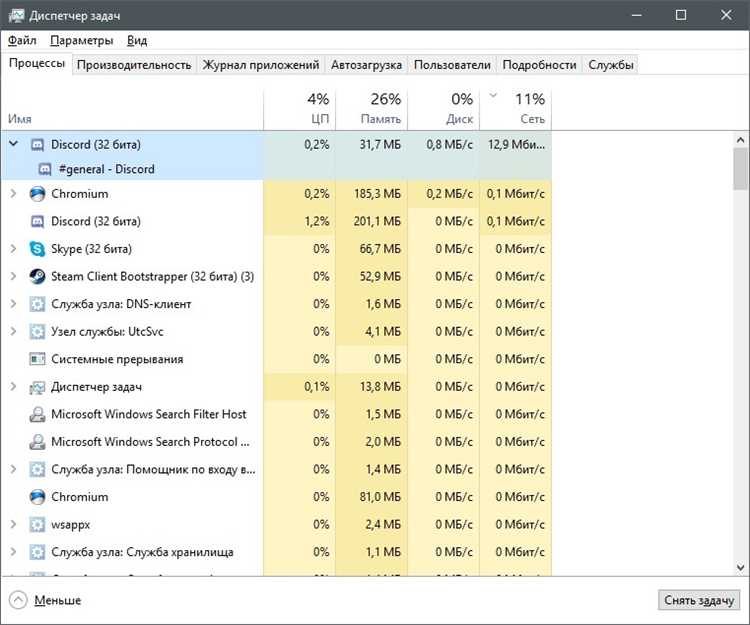This screenshot has width=750, height=625.
Task: Select the 66,7 МБ memory cell of Skype
Action: pyautogui.click(x=372, y=249)
